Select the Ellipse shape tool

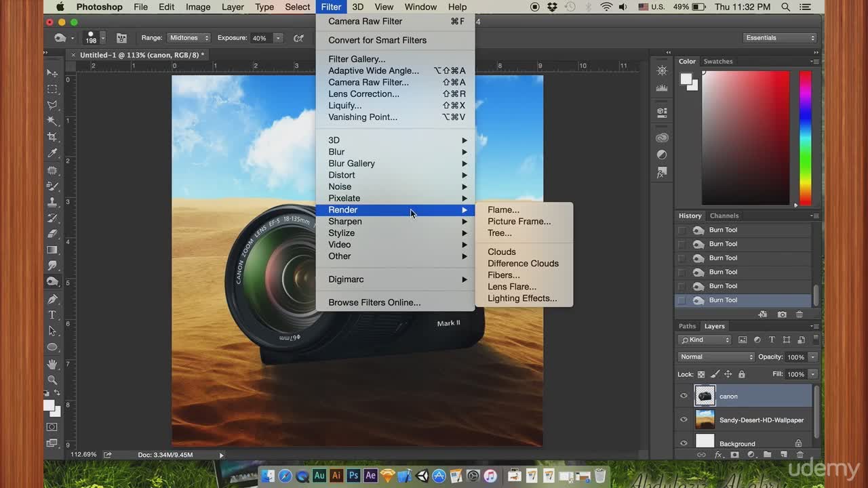(x=52, y=347)
